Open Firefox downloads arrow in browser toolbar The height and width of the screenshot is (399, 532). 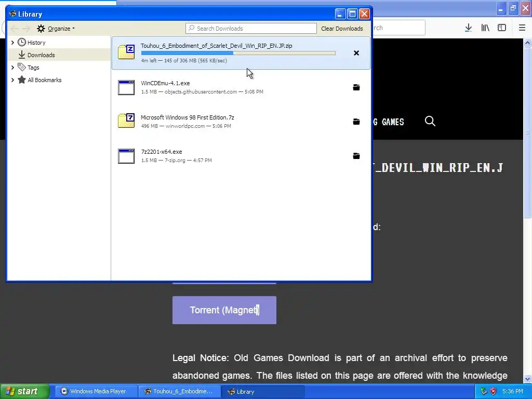coord(469,28)
